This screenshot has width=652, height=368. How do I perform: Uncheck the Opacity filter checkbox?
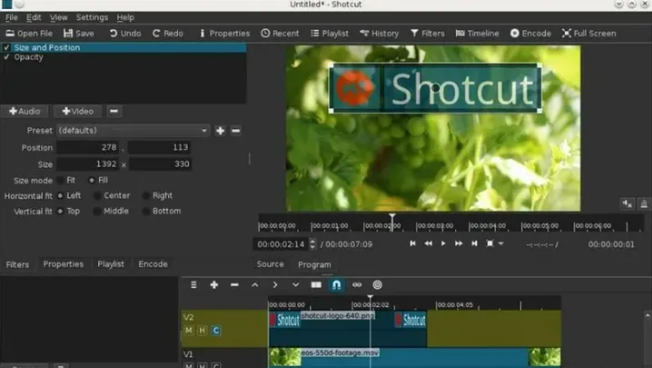click(6, 57)
